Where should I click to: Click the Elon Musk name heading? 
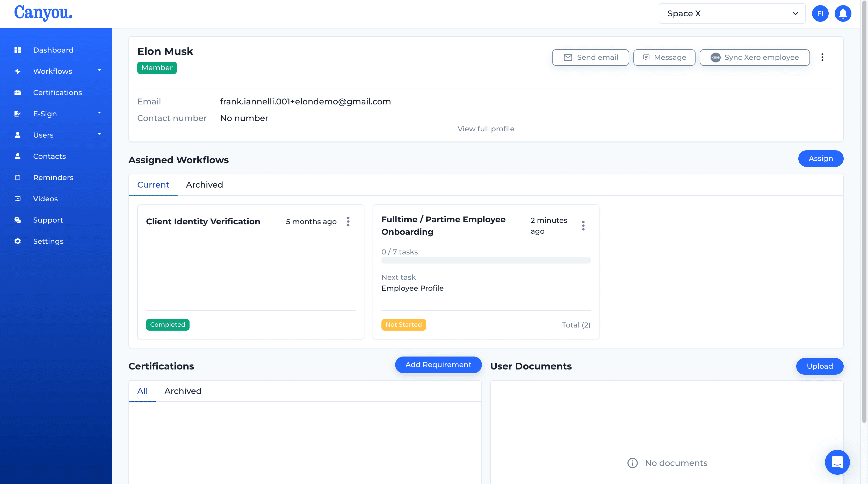coord(165,51)
